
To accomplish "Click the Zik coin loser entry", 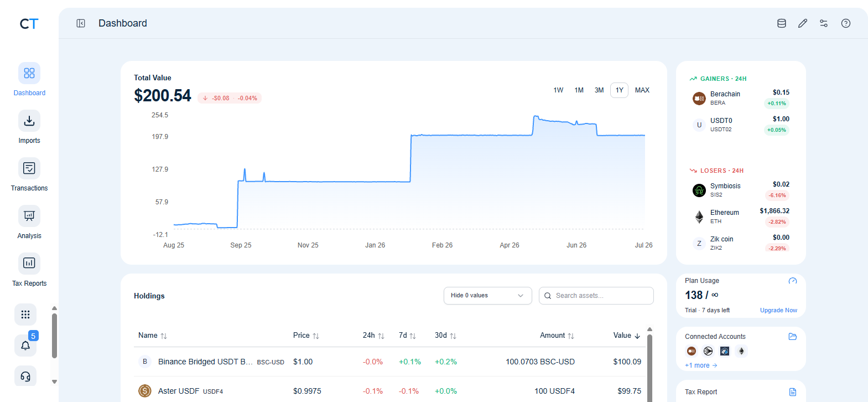I will pyautogui.click(x=741, y=243).
